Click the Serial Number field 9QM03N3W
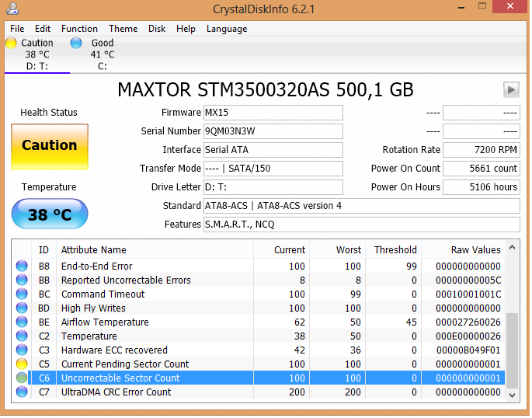 pos(273,131)
